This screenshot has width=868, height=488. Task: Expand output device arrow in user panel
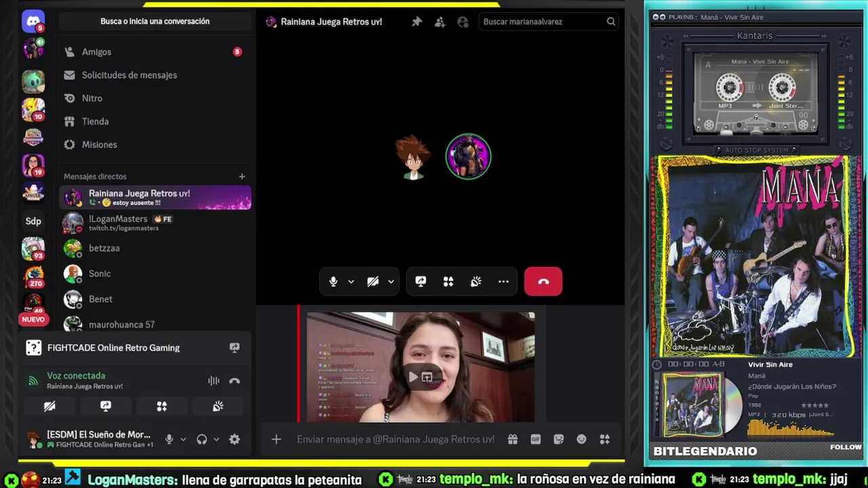216,439
